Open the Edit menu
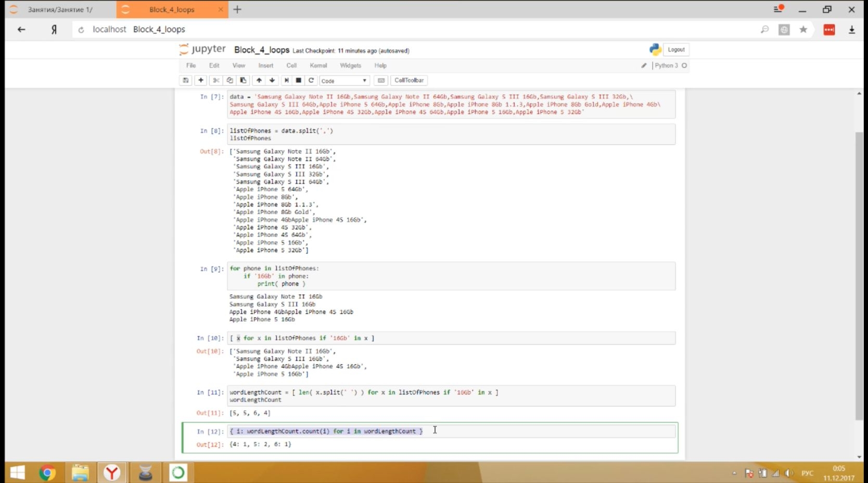The image size is (868, 483). [214, 66]
